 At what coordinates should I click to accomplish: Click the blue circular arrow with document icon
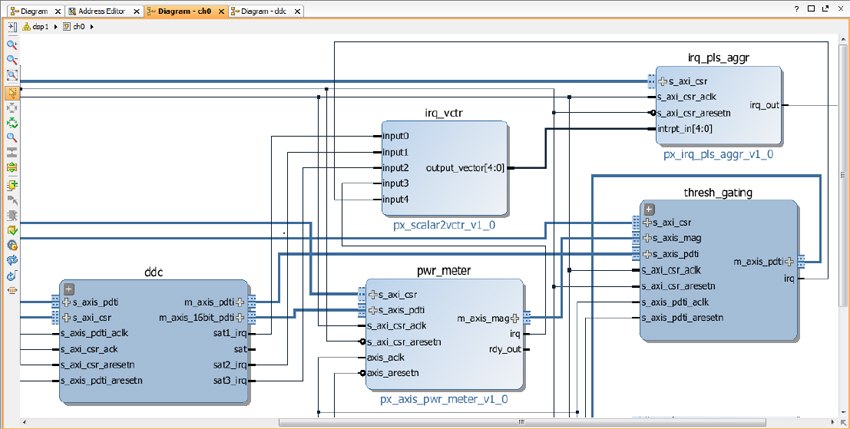(12, 276)
